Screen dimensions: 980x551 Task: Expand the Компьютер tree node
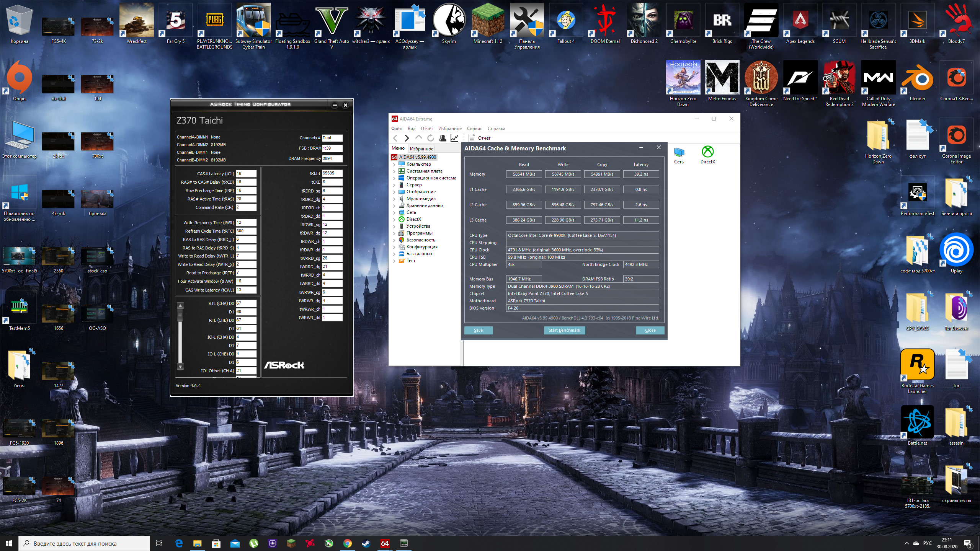click(394, 165)
